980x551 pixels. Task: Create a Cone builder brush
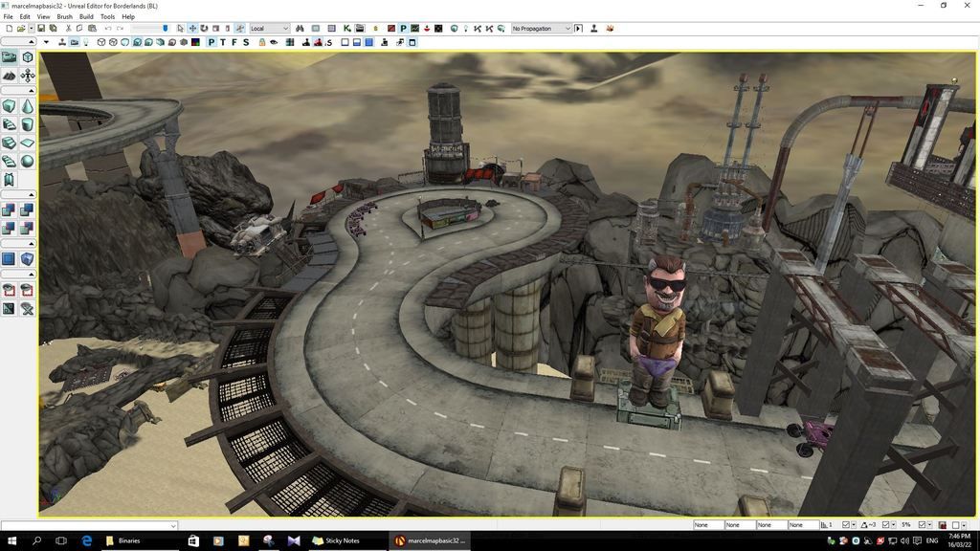[x=28, y=106]
